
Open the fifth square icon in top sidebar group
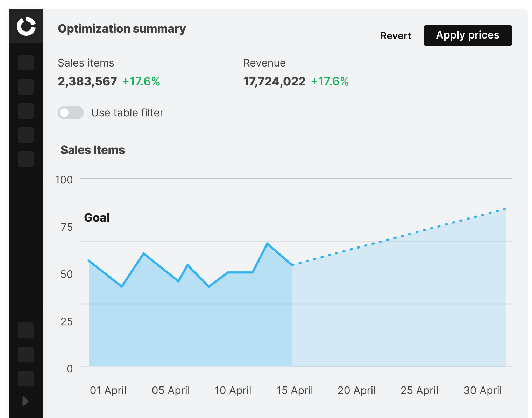(26, 159)
